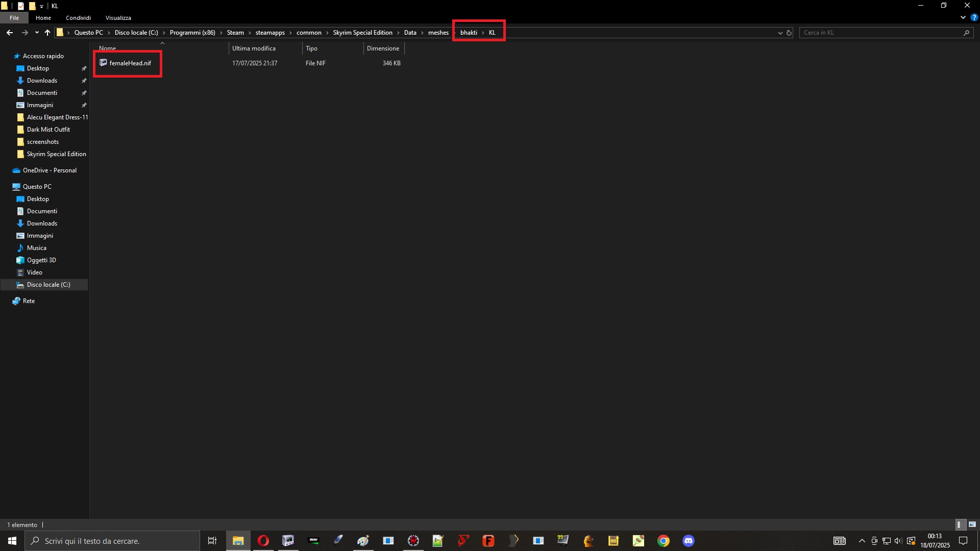
Task: Open the Condividi ribbon tab
Action: pyautogui.click(x=78, y=18)
